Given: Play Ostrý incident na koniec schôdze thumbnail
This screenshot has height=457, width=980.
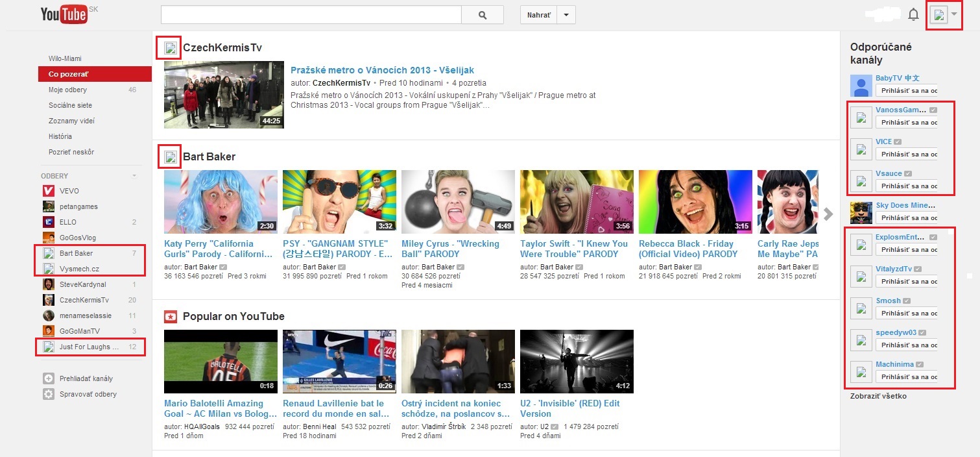Looking at the screenshot, I should click(x=458, y=361).
